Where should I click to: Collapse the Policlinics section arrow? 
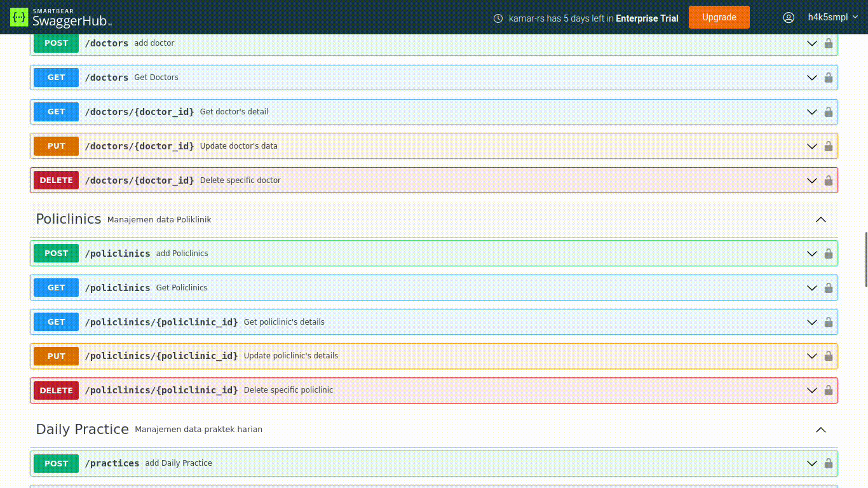tap(821, 219)
